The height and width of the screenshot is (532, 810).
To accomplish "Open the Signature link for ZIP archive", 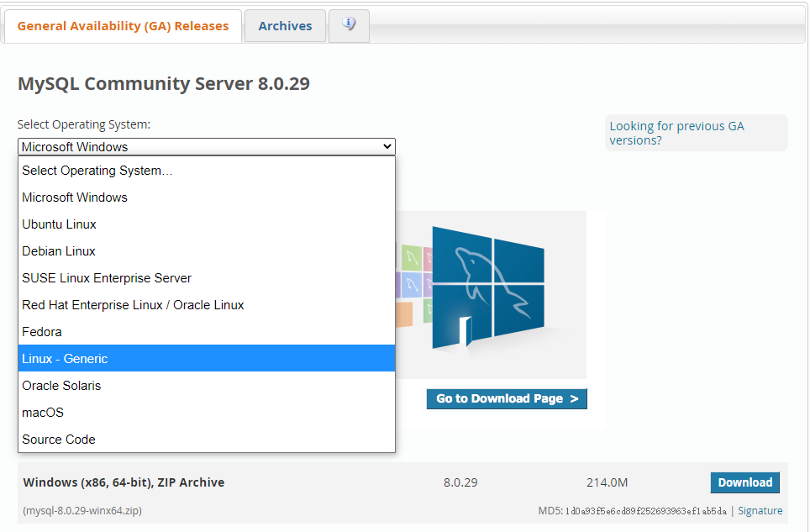I will point(760,511).
